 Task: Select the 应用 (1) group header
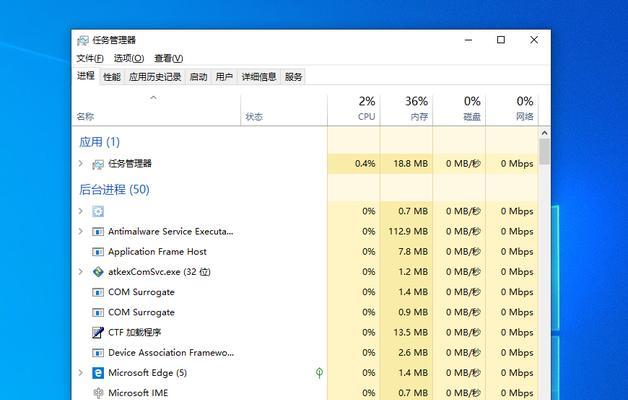click(x=99, y=142)
